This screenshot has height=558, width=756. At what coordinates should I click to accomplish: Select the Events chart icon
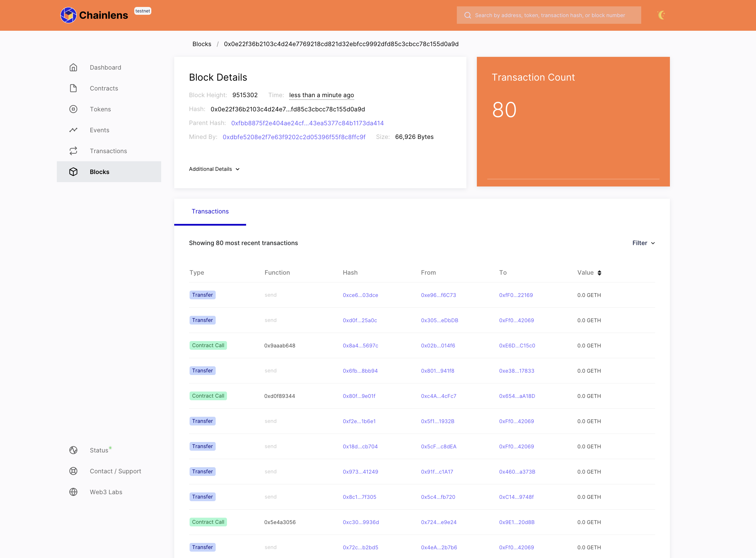click(74, 130)
